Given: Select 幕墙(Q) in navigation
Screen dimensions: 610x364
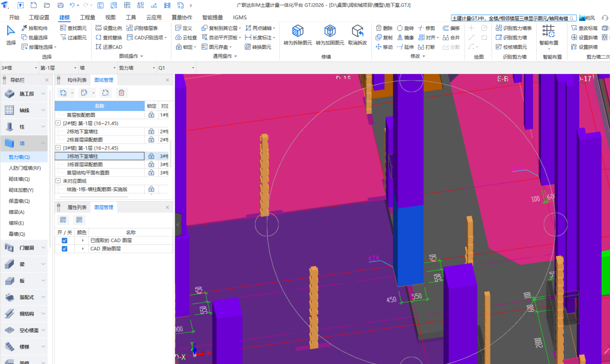Looking at the screenshot, I should (x=17, y=234).
